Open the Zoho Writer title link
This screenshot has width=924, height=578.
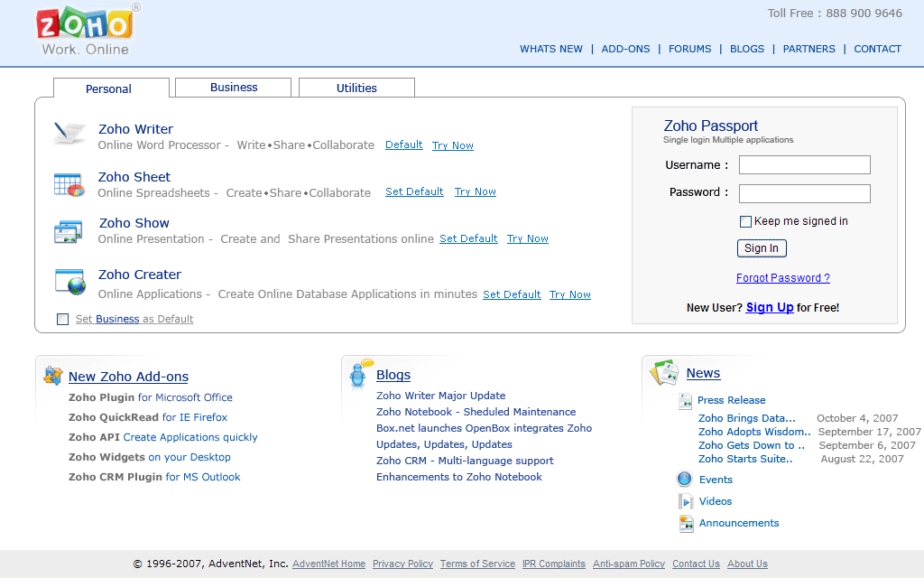click(135, 129)
